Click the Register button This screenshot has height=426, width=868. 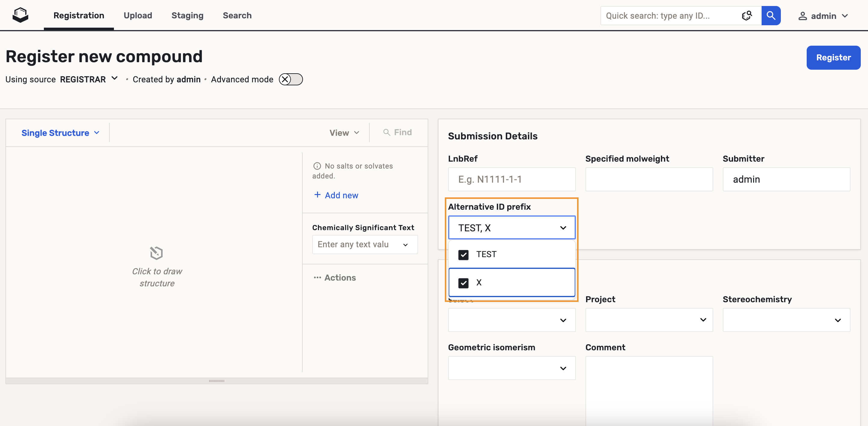click(x=833, y=58)
